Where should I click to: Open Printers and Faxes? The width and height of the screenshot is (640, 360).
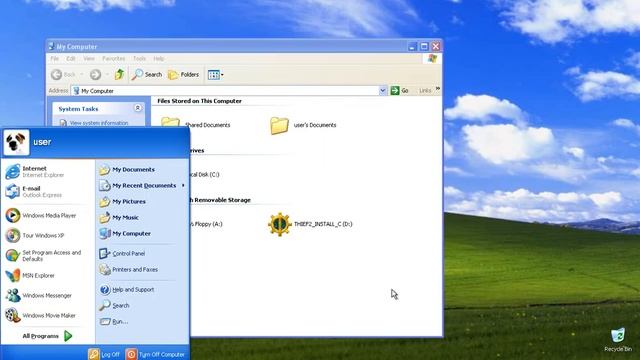point(129,269)
